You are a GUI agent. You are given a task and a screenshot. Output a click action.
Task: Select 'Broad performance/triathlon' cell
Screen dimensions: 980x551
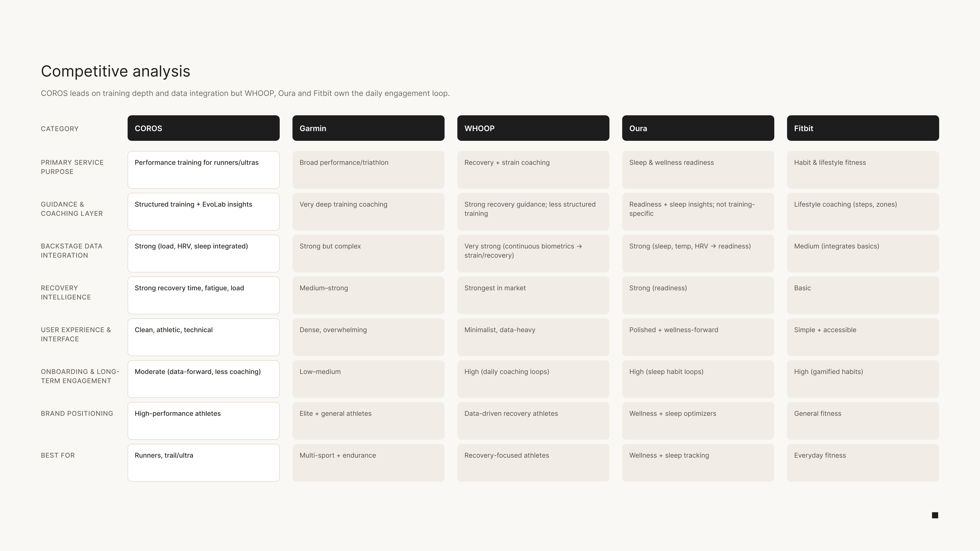point(368,170)
